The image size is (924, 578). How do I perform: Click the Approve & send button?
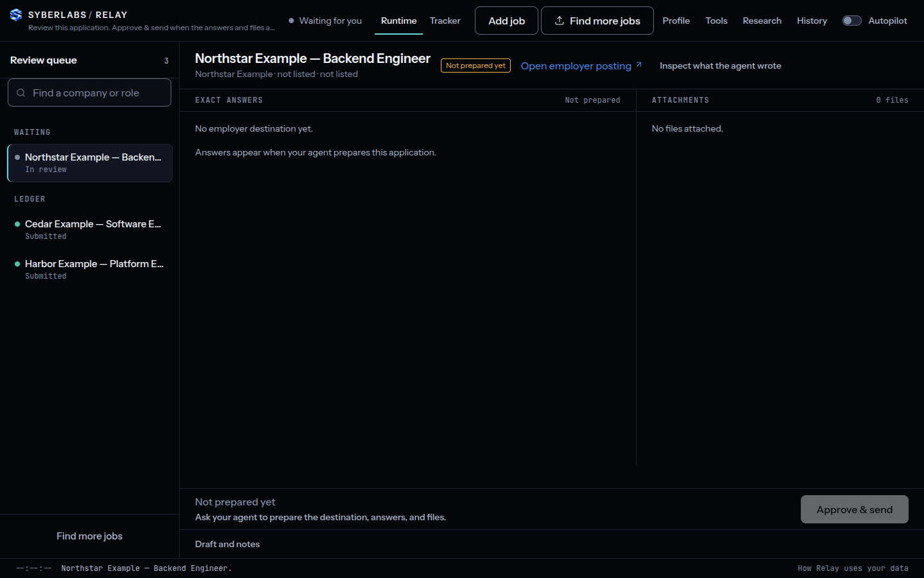[x=855, y=509]
